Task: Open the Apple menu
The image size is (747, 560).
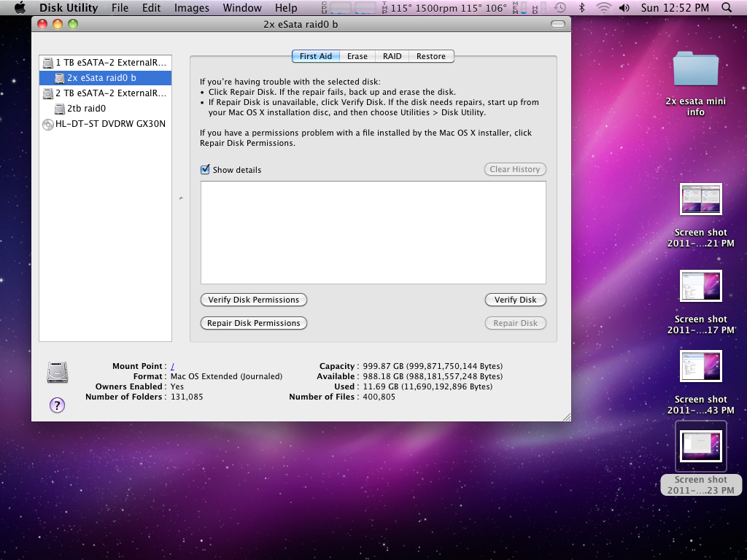Action: point(20,7)
